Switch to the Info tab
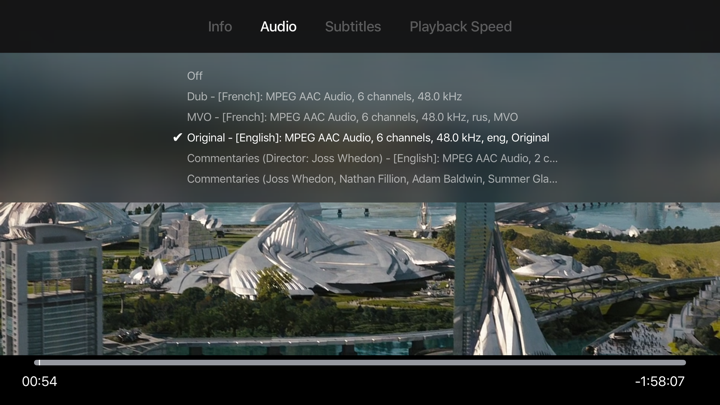This screenshot has height=405, width=720. tap(219, 27)
